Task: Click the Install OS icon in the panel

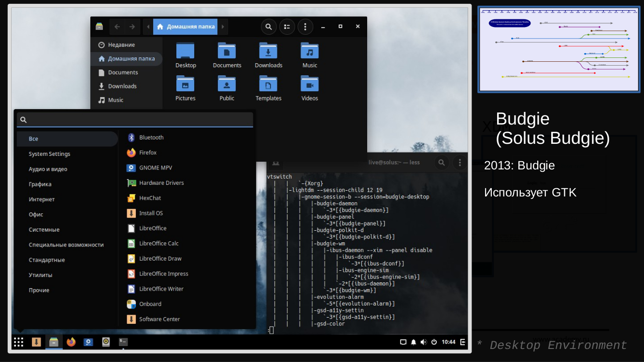Action: pyautogui.click(x=36, y=342)
